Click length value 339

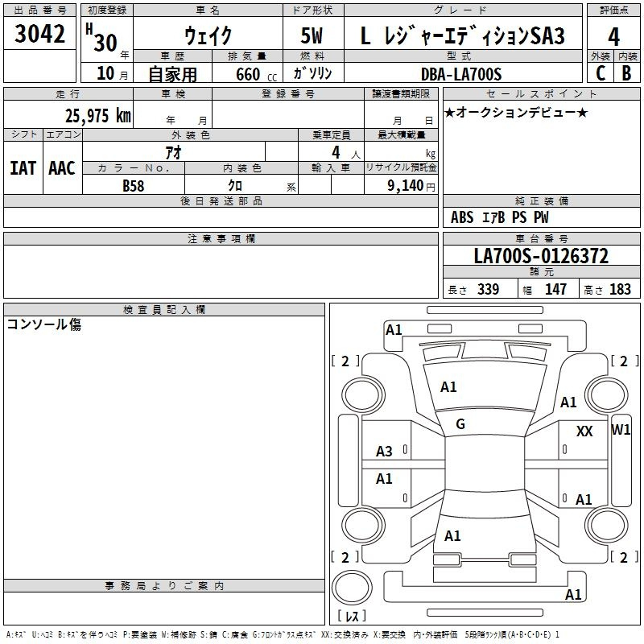click(488, 289)
